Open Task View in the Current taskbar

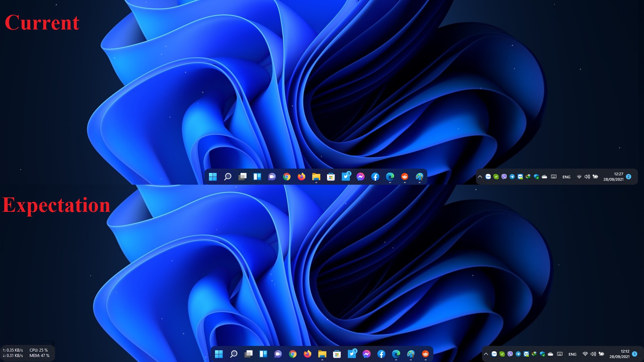(x=243, y=177)
